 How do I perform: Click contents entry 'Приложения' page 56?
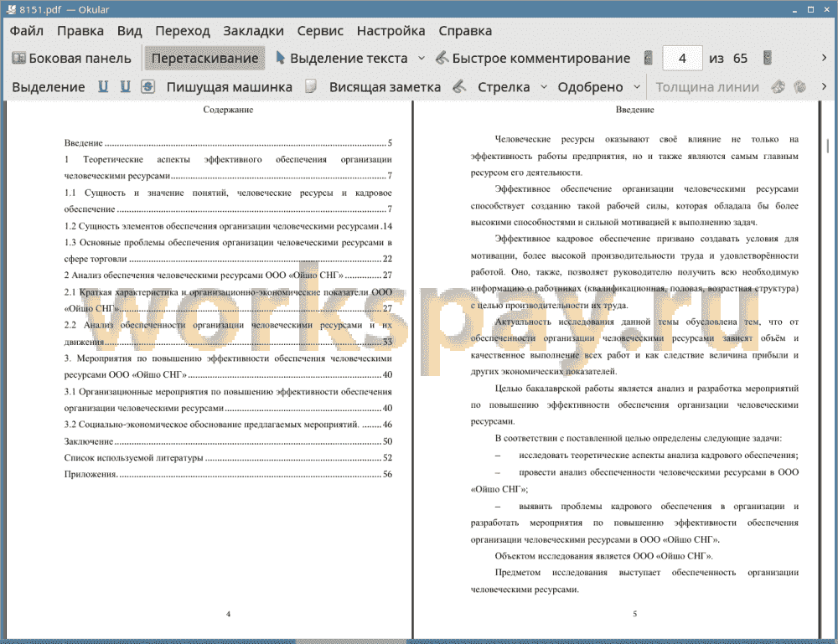(x=228, y=474)
